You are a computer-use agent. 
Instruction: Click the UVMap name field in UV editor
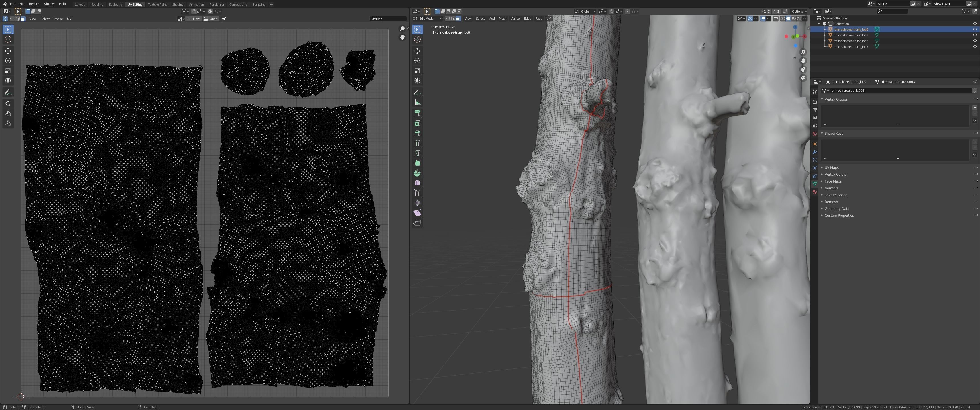pos(388,19)
